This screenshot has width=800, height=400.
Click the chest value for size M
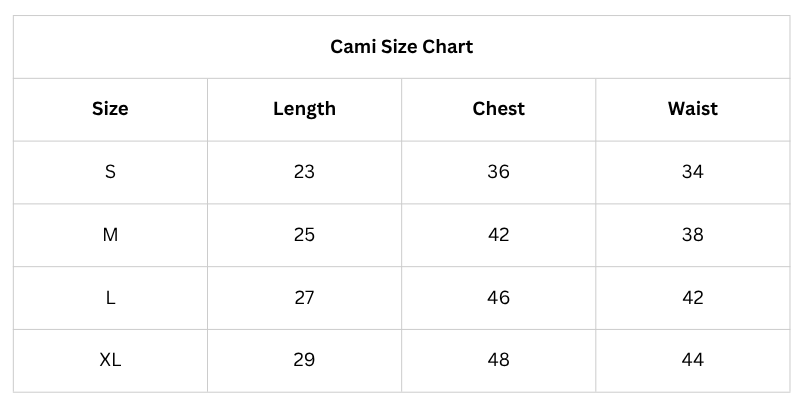pos(498,234)
